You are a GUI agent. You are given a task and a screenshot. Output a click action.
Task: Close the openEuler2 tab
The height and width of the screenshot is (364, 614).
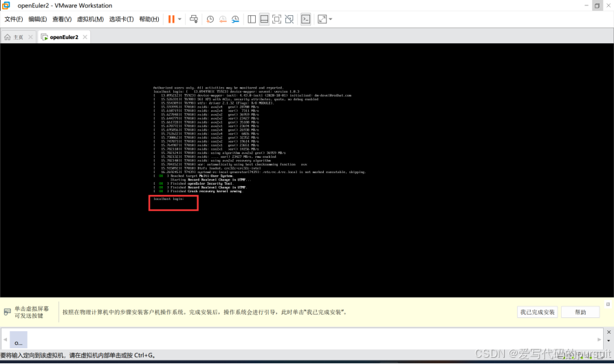point(85,37)
